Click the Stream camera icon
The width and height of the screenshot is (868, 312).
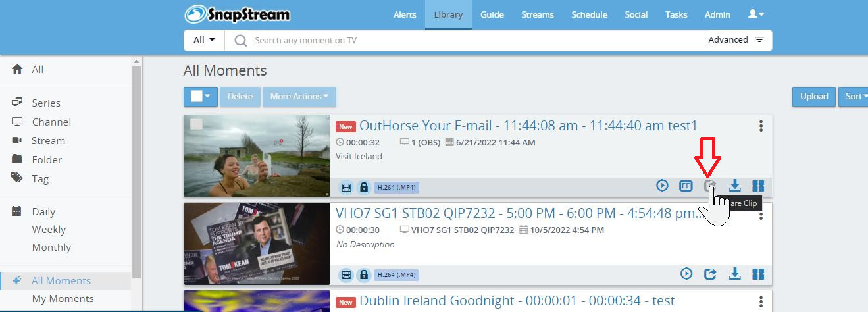[x=17, y=140]
